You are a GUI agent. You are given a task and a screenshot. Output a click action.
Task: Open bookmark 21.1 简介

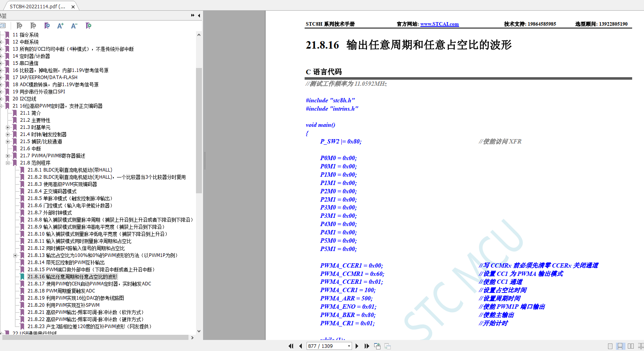click(30, 113)
